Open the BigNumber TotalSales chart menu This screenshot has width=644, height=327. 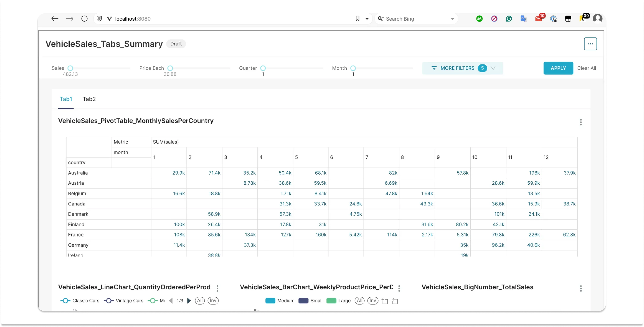click(581, 288)
